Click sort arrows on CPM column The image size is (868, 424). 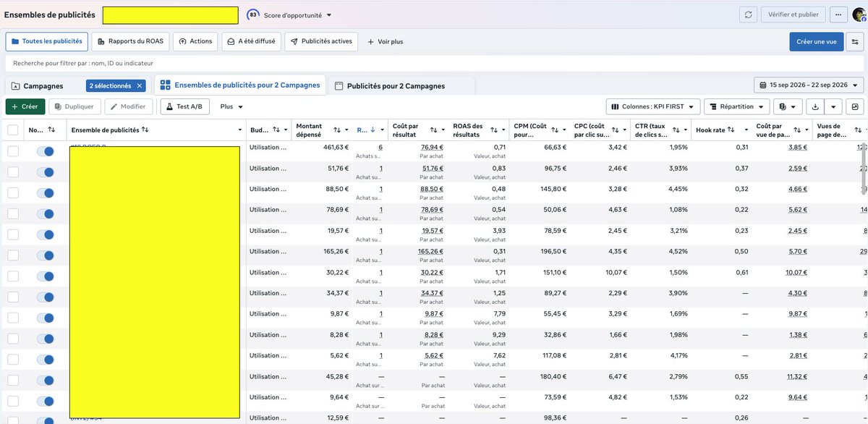pyautogui.click(x=554, y=130)
